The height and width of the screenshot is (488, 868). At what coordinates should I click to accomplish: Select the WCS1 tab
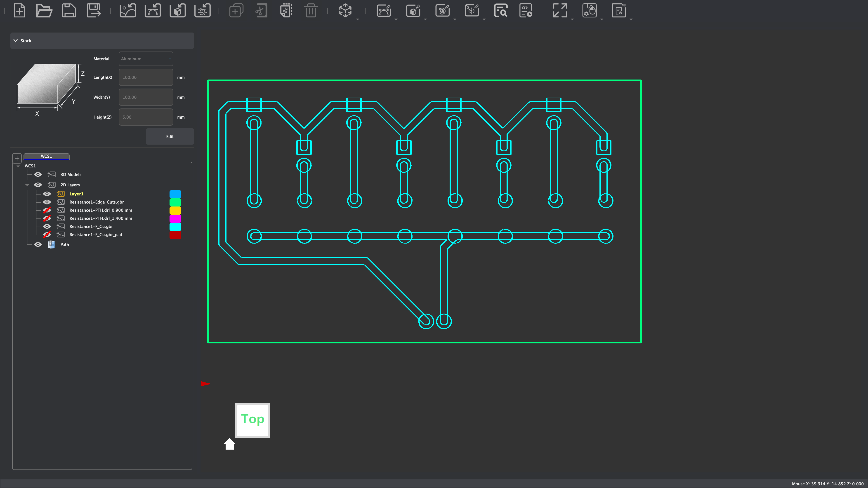point(47,156)
